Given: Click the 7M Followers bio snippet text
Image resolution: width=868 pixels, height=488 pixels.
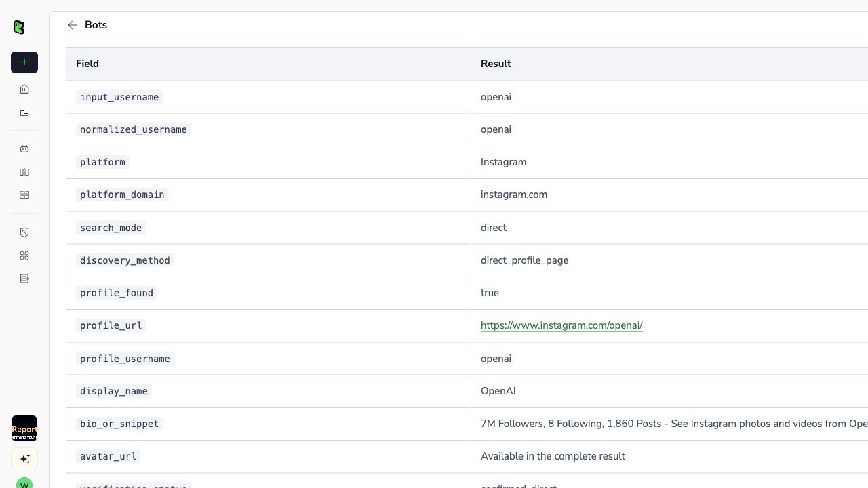Looking at the screenshot, I should 674,424.
